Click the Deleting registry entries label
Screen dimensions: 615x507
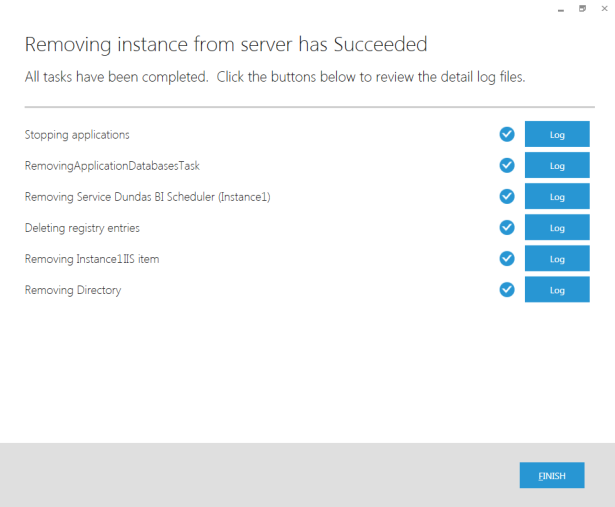[82, 228]
